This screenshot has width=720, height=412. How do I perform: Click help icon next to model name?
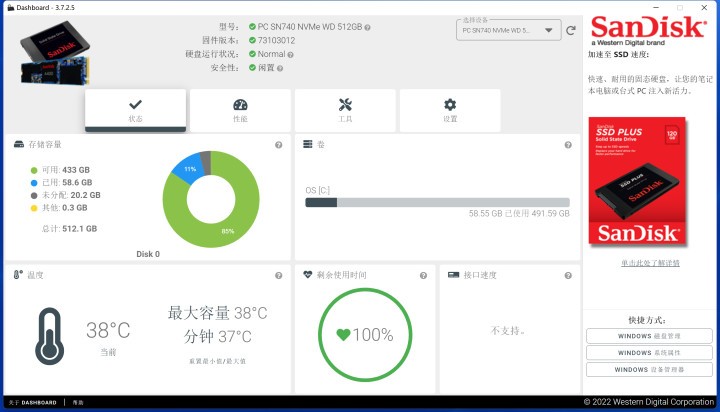click(367, 28)
